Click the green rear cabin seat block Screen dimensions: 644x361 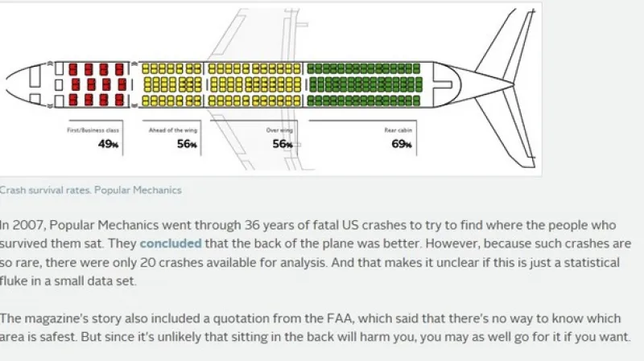[x=365, y=84]
